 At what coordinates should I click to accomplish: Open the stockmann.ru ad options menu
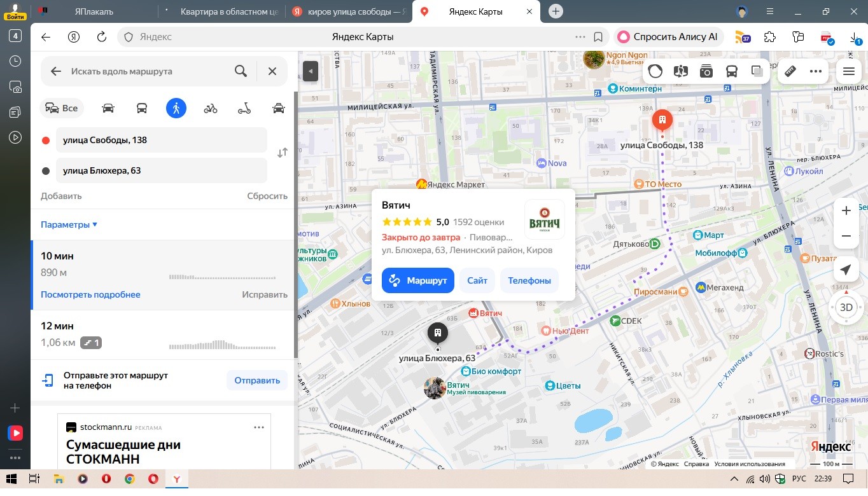pos(259,427)
